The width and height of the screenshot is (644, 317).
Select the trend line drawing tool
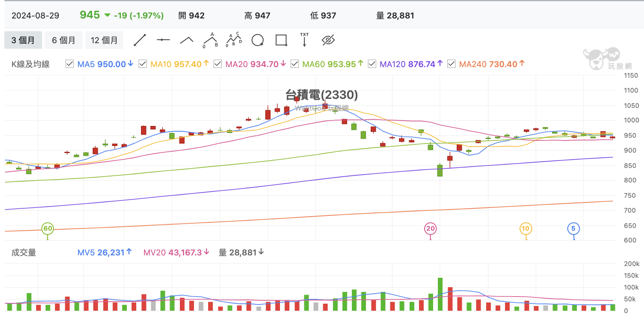pos(140,40)
